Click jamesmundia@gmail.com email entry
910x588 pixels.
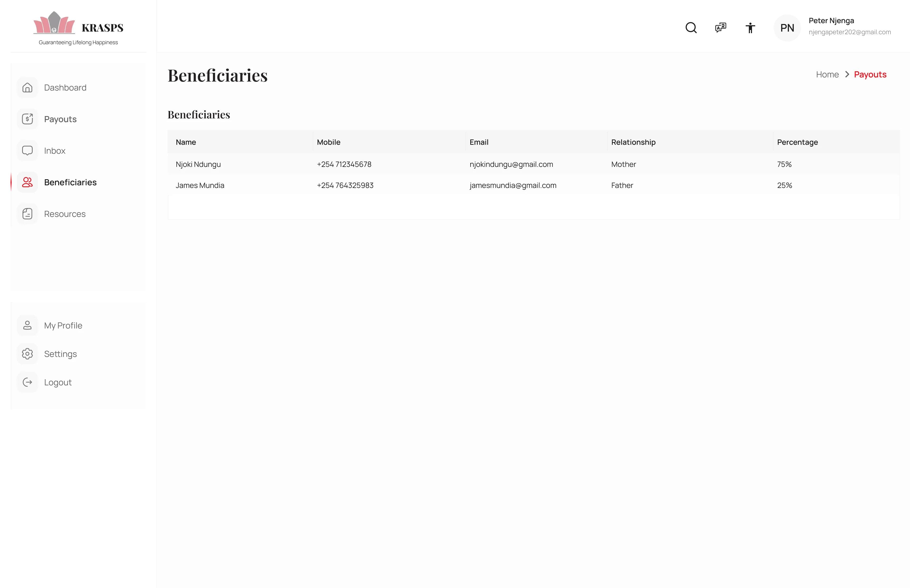pyautogui.click(x=513, y=185)
